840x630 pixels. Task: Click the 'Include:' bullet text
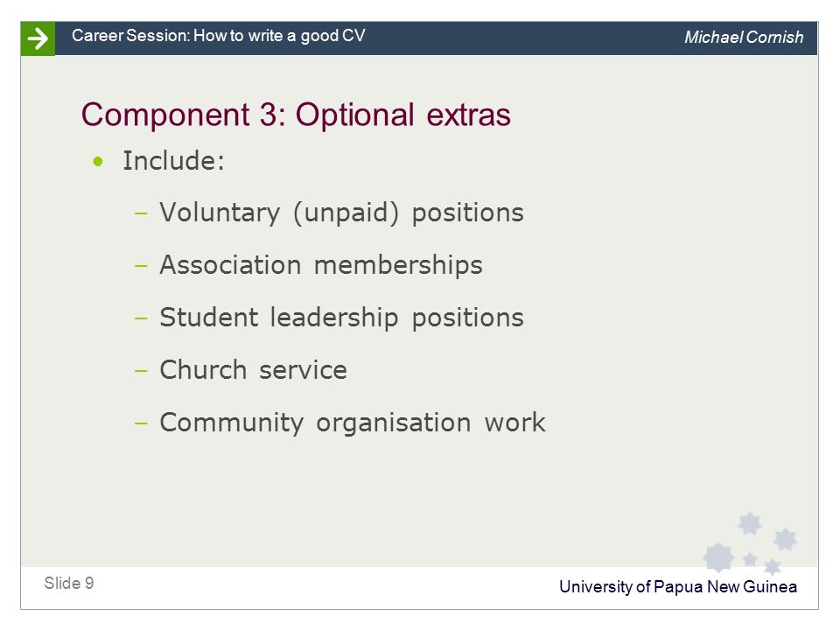click(173, 161)
